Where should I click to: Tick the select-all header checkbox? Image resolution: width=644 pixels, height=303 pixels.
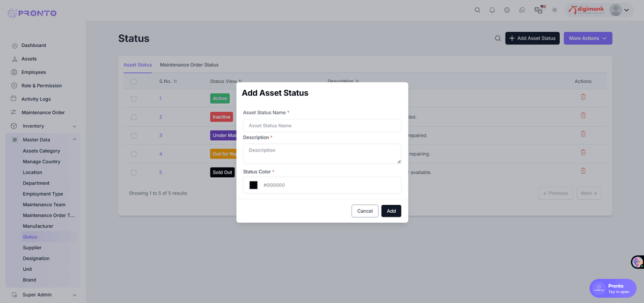click(x=134, y=82)
